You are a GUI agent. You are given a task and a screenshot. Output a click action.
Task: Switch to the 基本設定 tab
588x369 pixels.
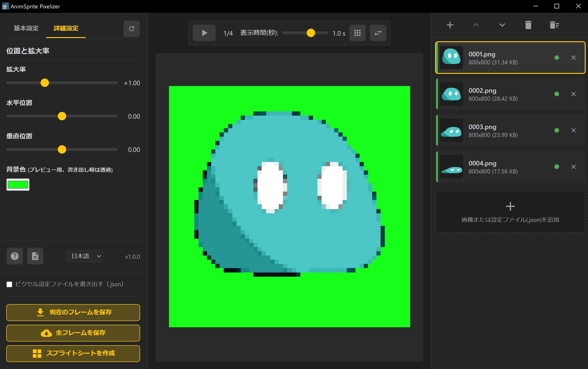(26, 28)
